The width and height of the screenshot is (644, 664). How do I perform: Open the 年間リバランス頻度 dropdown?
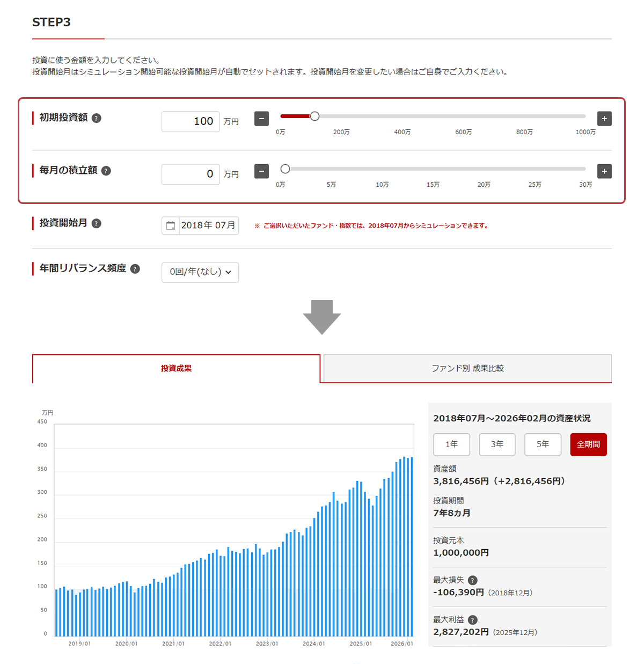click(x=200, y=272)
